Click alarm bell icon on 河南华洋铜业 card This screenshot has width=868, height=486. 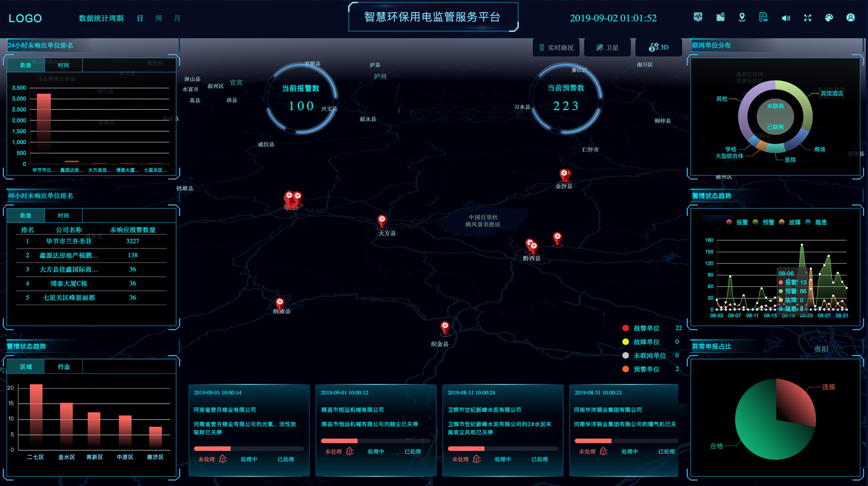click(x=604, y=451)
